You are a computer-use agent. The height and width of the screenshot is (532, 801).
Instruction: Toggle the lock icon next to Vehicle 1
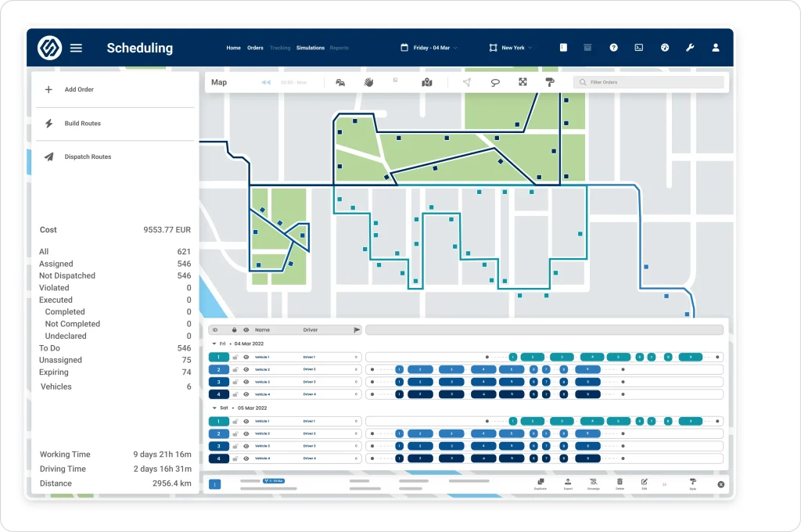point(236,357)
